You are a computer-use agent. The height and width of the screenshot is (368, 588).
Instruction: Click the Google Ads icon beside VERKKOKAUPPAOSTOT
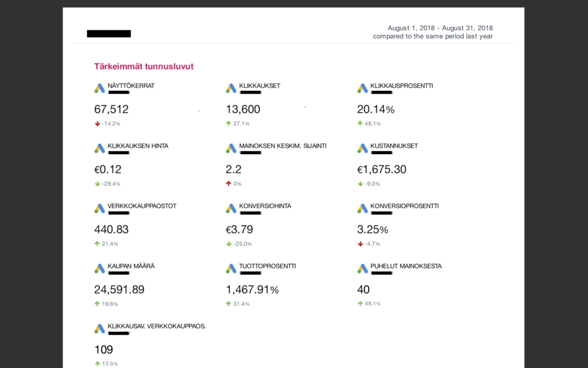pos(99,208)
